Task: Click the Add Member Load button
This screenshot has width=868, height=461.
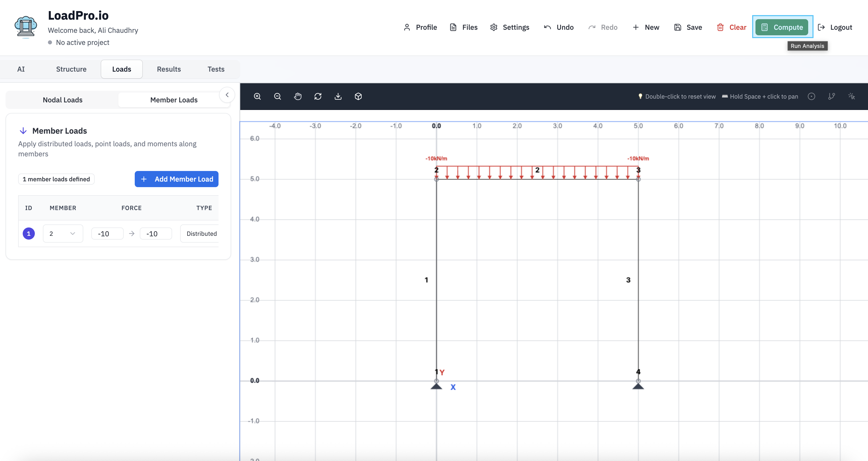Action: (x=176, y=179)
